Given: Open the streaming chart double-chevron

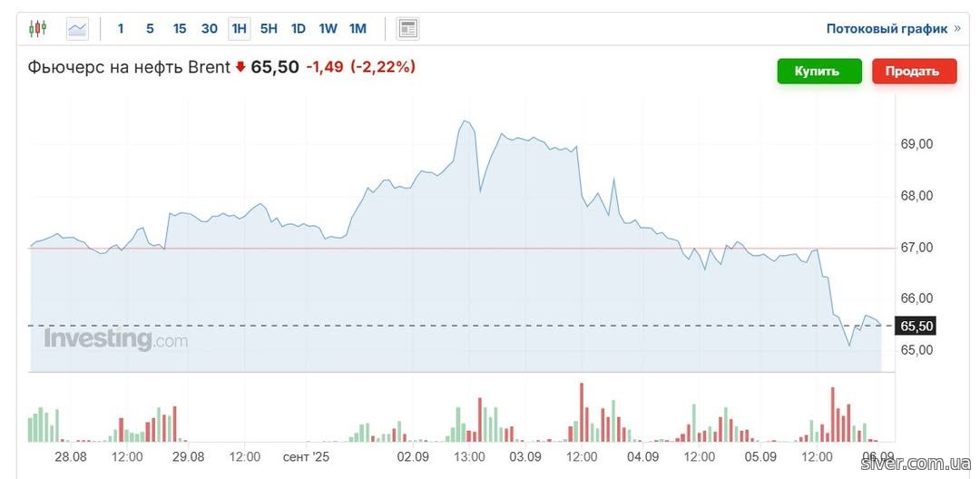Looking at the screenshot, I should coord(956,29).
